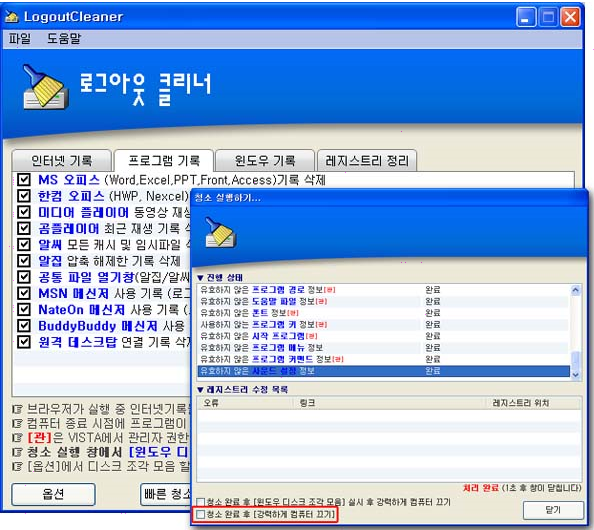This screenshot has height=530, width=594.
Task: Enable 윈도우 디스크 조각 모음 후 끄기 checkbox
Action: pyautogui.click(x=201, y=502)
